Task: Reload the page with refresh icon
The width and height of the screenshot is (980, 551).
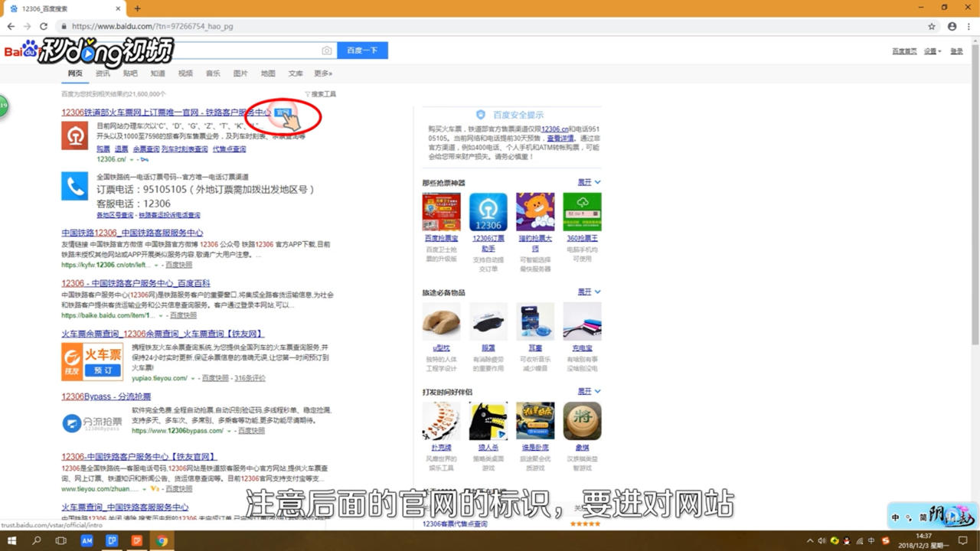Action: [x=44, y=26]
